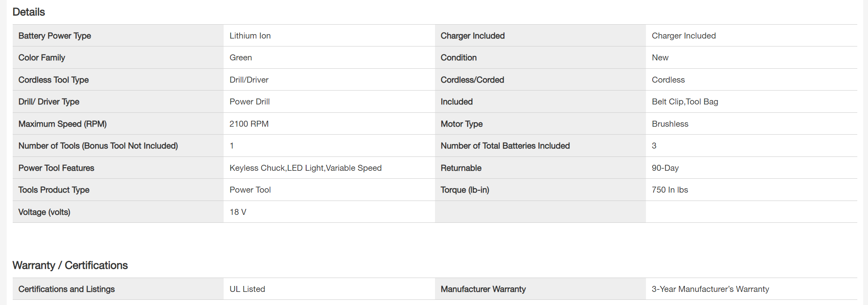
Task: Click the 18 V voltage value
Action: pos(238,212)
